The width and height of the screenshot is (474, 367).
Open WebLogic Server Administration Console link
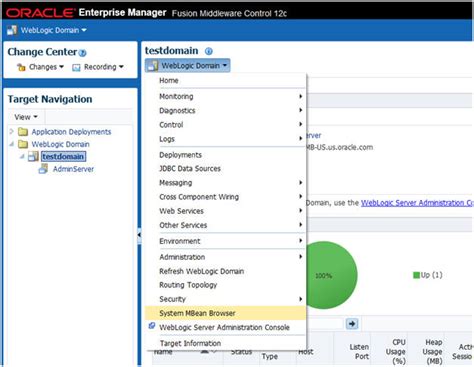(417, 203)
